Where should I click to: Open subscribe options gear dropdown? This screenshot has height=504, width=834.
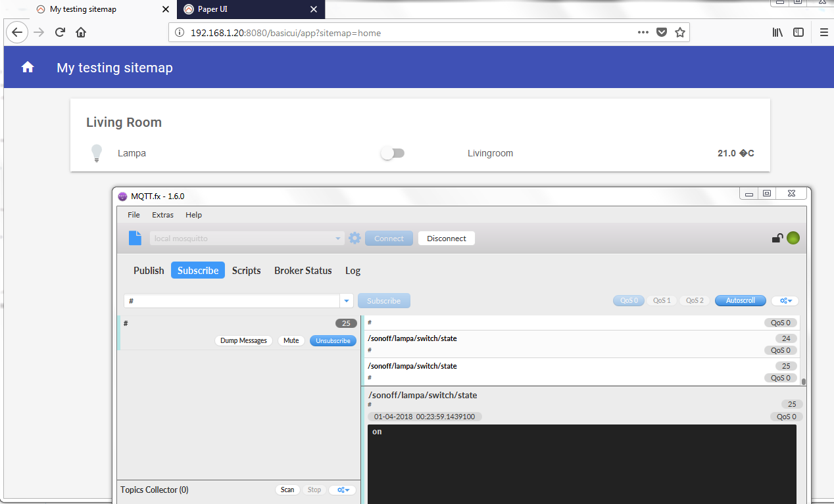785,301
